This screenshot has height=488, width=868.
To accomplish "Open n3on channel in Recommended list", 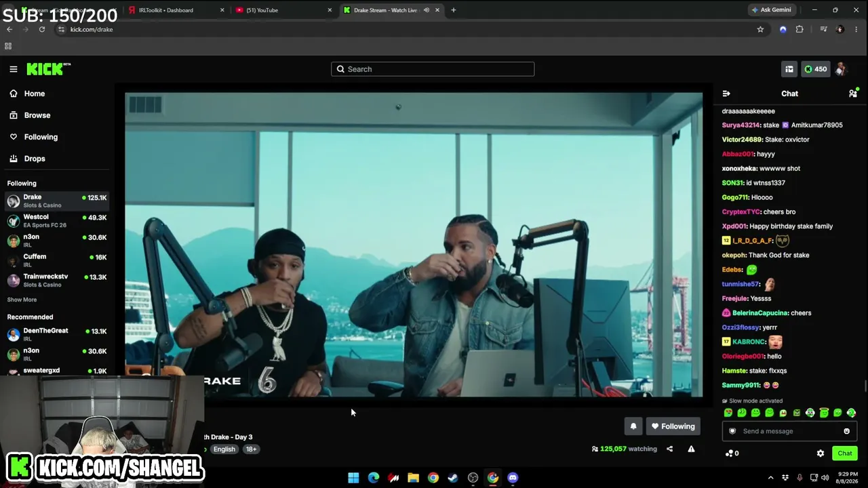I will pos(57,354).
